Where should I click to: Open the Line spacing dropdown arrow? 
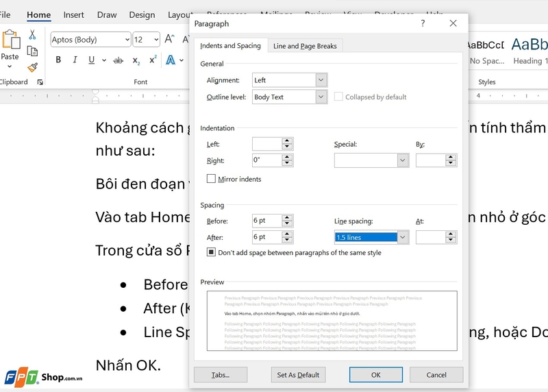(403, 237)
